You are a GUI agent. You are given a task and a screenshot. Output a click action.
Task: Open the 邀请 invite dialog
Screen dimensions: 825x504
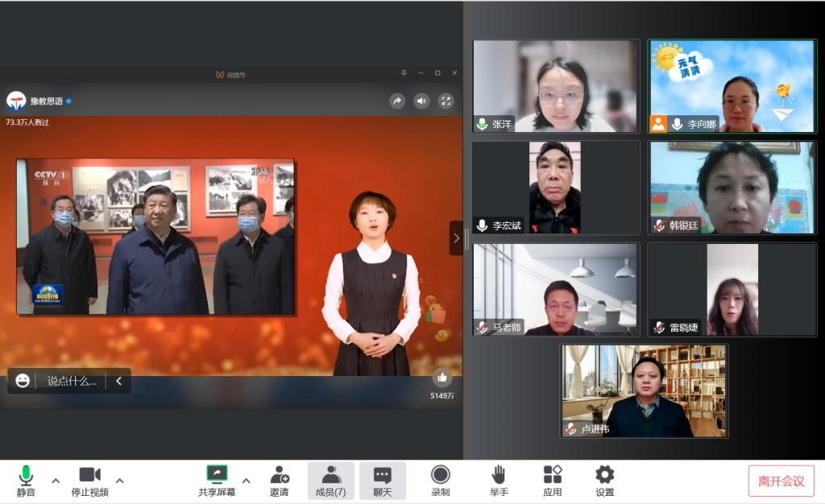280,481
